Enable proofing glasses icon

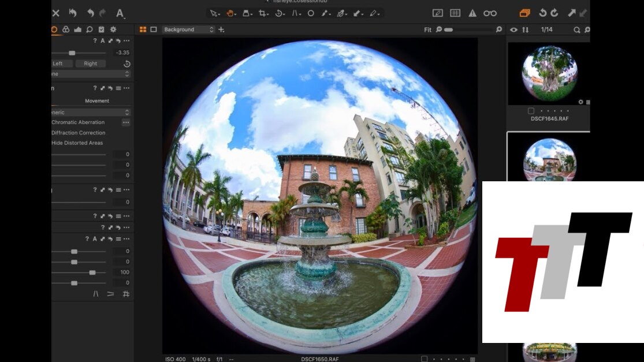[x=490, y=13]
